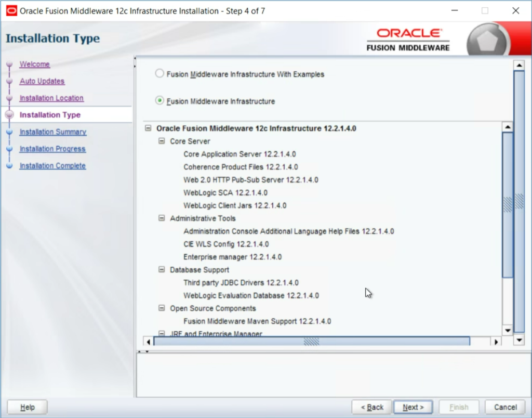Click component tree scroll up arrow
Viewport: 532px width, 418px height.
click(508, 127)
